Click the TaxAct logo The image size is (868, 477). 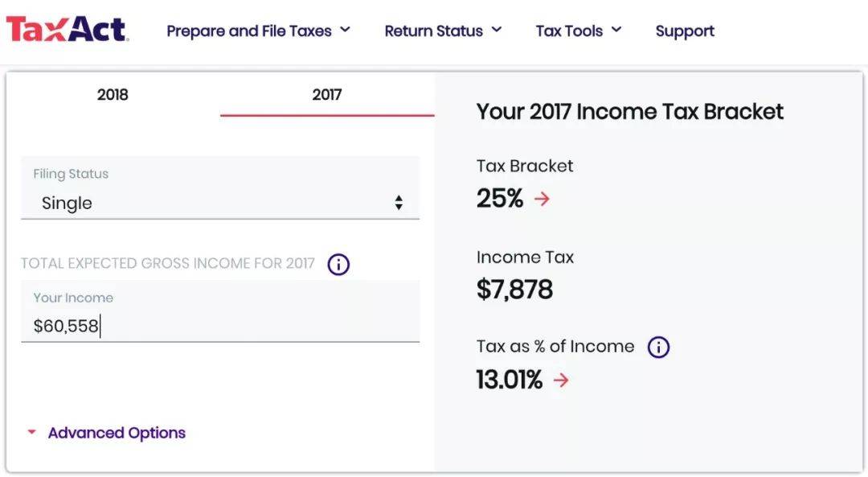coord(68,30)
